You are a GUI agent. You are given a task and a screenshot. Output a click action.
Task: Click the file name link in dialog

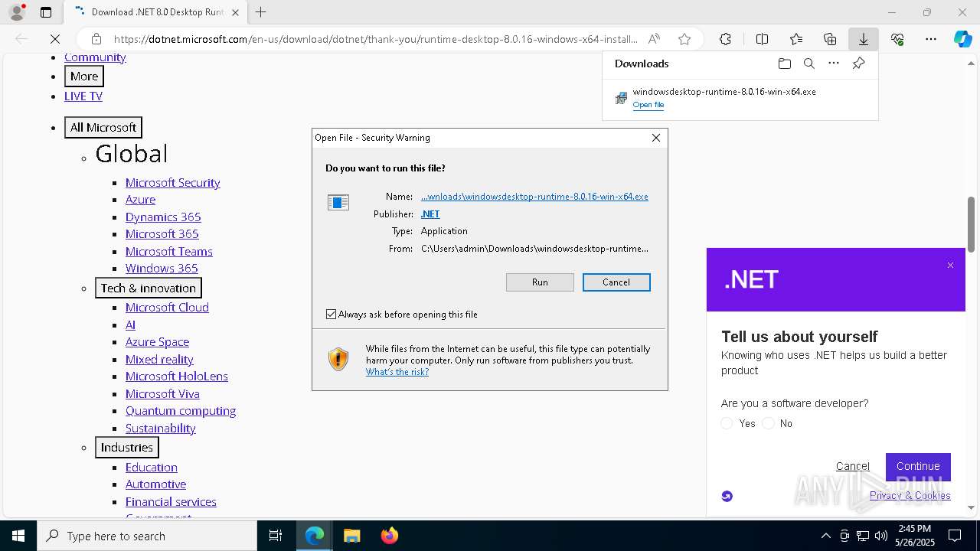point(534,197)
